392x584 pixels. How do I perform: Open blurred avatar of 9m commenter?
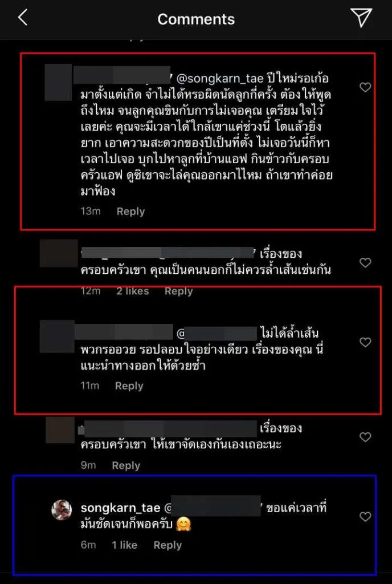pyautogui.click(x=60, y=430)
